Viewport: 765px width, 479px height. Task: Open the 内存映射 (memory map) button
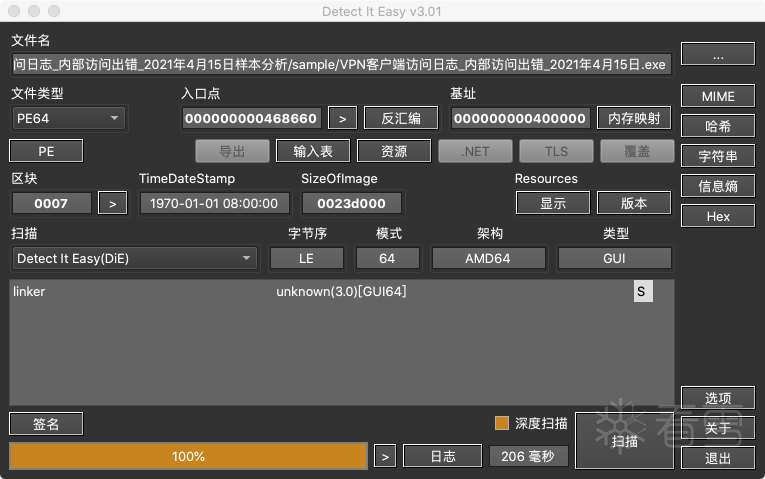coord(634,118)
